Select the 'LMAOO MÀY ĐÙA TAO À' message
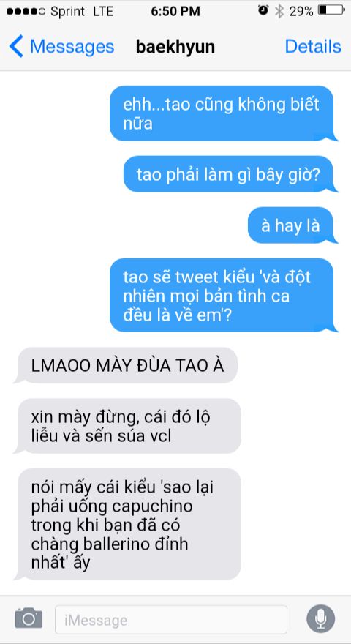 pyautogui.click(x=127, y=365)
